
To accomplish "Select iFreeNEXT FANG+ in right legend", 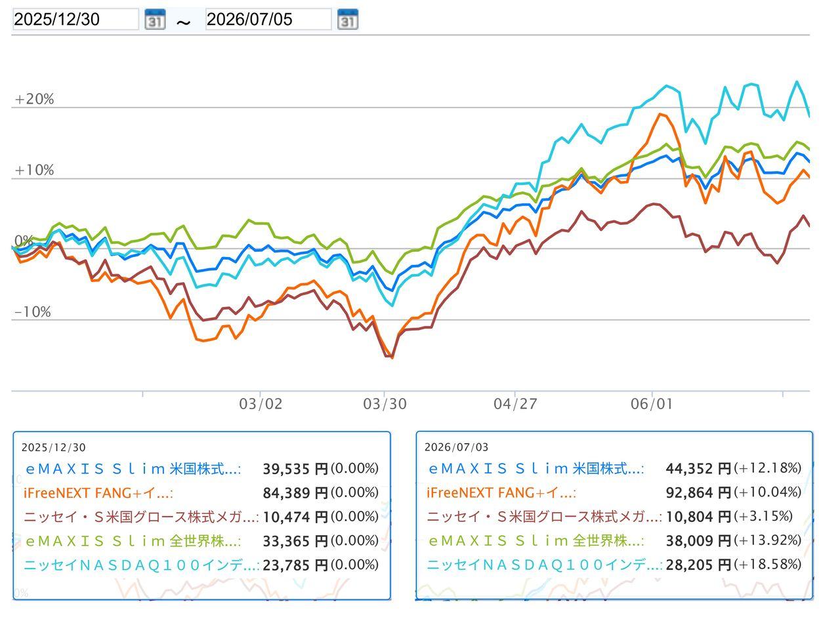I will pyautogui.click(x=501, y=492).
